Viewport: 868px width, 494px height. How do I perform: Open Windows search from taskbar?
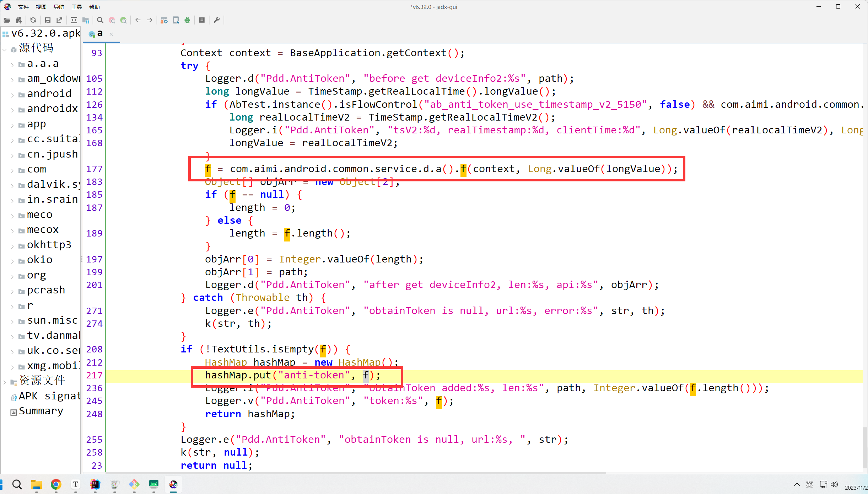(x=17, y=484)
